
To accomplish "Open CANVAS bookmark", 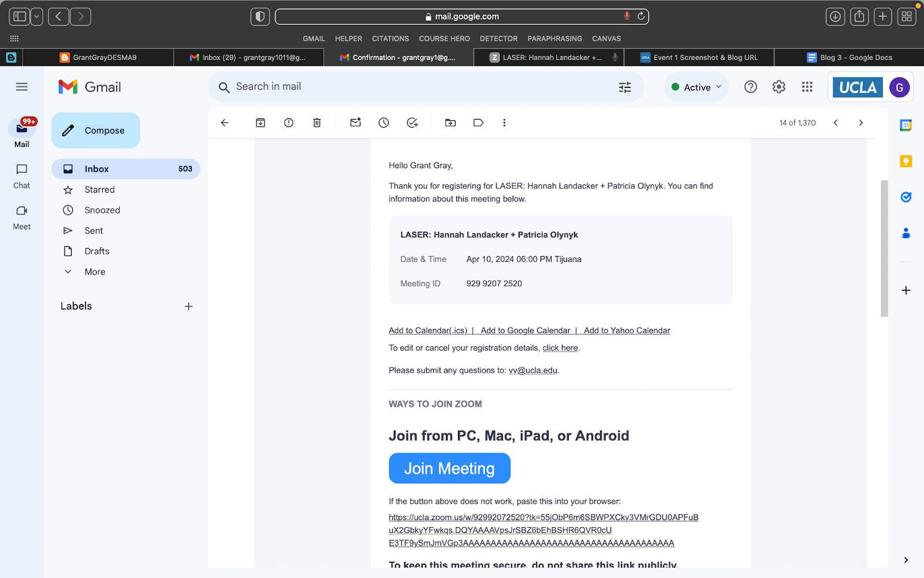I will coord(606,39).
